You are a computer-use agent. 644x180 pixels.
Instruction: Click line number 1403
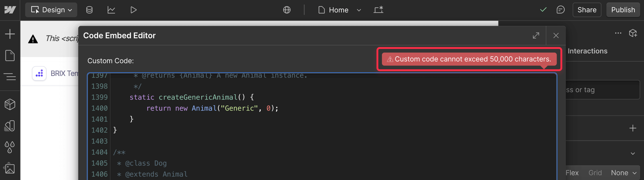tap(99, 141)
